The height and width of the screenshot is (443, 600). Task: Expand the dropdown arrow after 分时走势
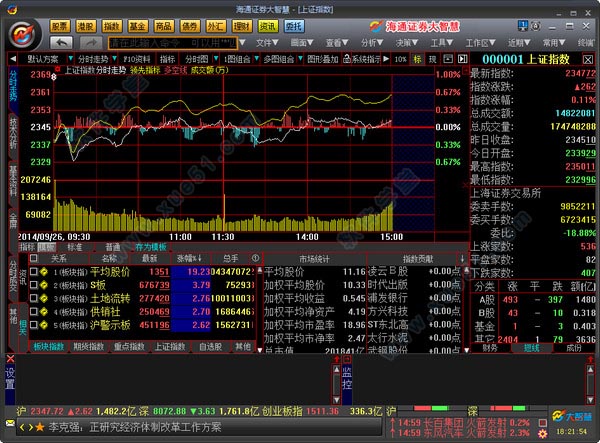pos(114,59)
